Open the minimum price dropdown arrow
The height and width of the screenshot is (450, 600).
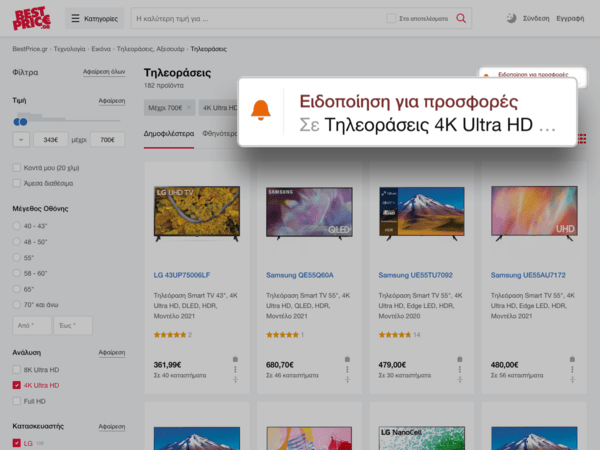tap(20, 139)
